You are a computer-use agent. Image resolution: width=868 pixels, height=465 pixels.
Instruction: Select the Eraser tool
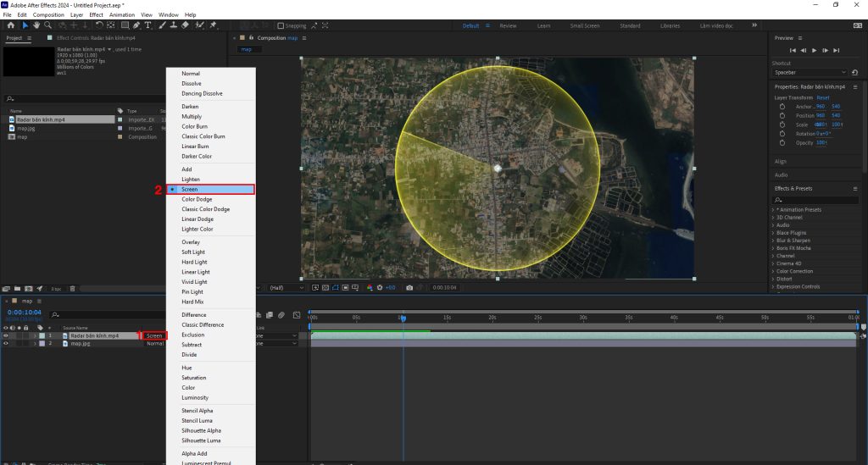(186, 25)
